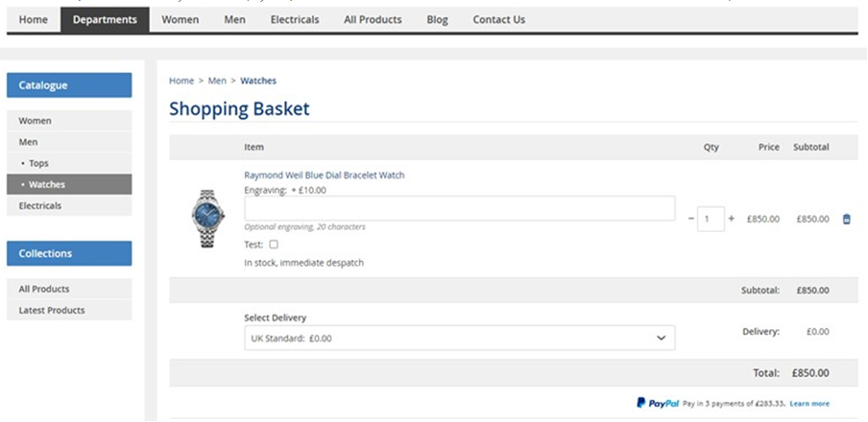Open Latest Products in Collections
The width and height of the screenshot is (868, 422).
click(52, 310)
